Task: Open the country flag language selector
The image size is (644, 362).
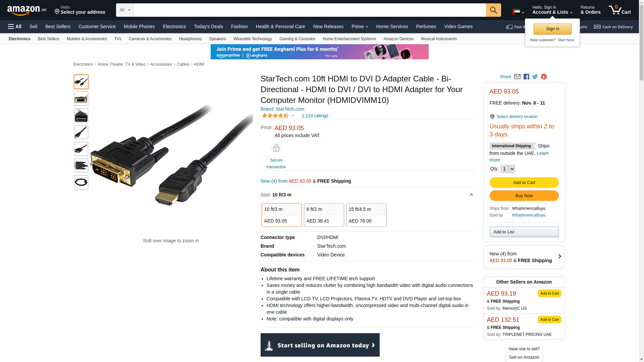Action: coord(518,12)
